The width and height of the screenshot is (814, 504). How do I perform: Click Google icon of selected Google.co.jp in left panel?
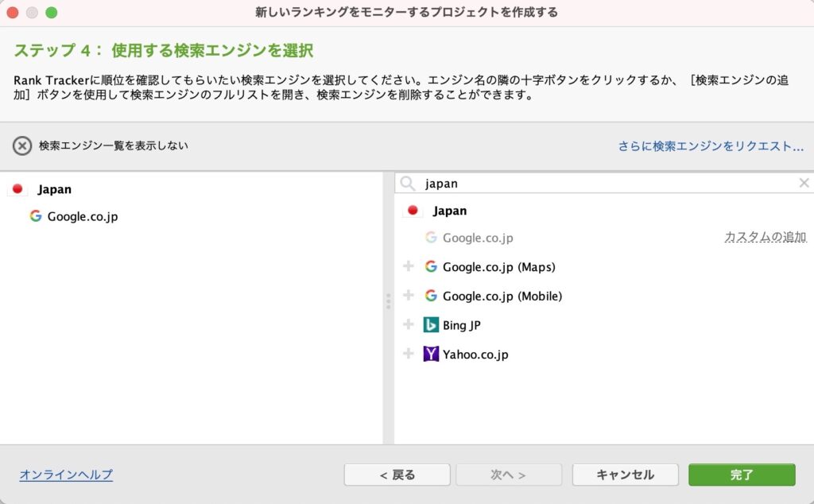pos(35,216)
